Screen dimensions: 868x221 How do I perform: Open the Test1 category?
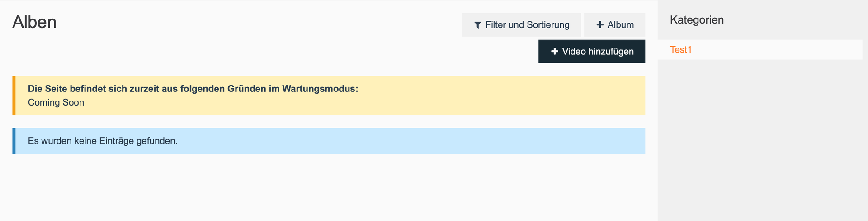pyautogui.click(x=680, y=50)
